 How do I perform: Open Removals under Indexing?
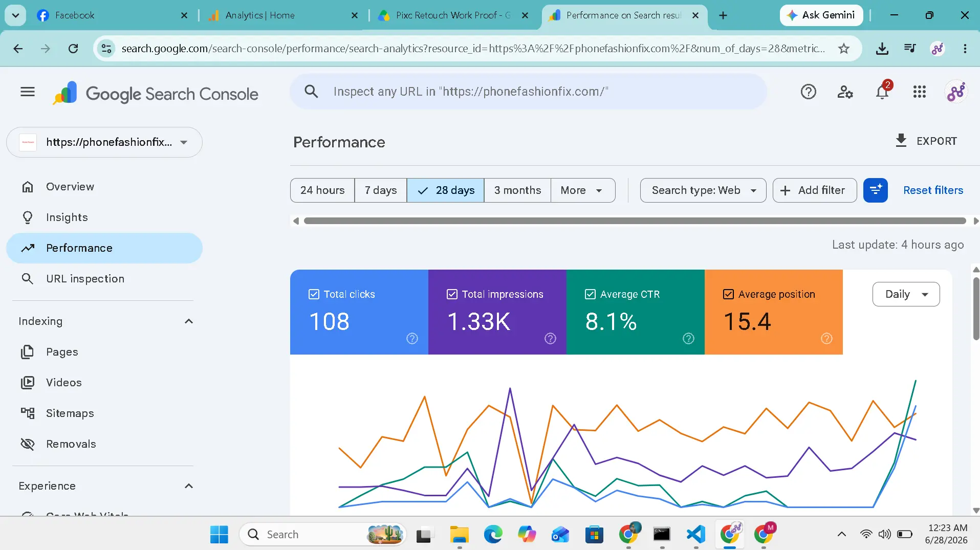click(x=104, y=444)
